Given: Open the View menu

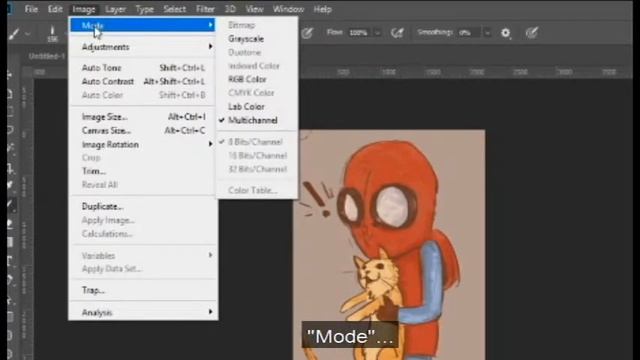Looking at the screenshot, I should 254,9.
